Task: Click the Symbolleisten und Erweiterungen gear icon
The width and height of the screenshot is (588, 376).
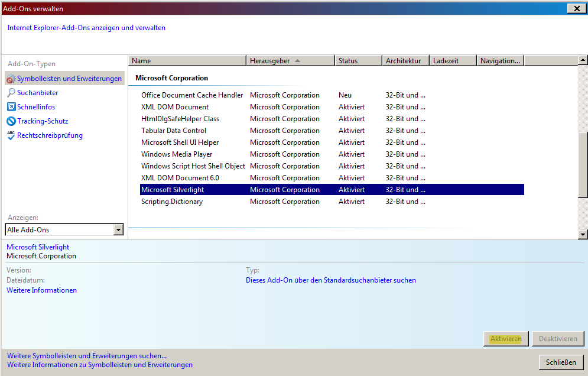Action: coord(11,79)
